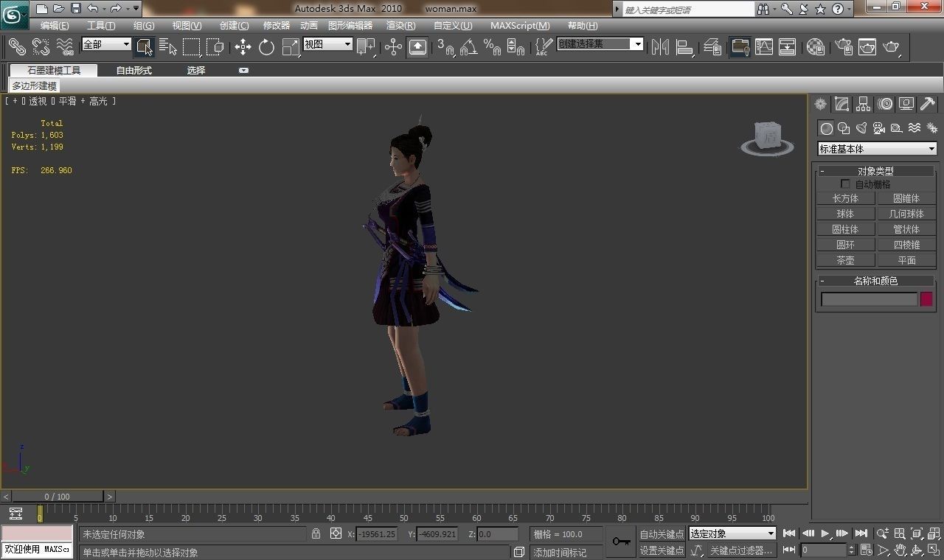Screen dimensions: 944x560
Task: Switch to the Motion command panel tab
Action: 885,104
